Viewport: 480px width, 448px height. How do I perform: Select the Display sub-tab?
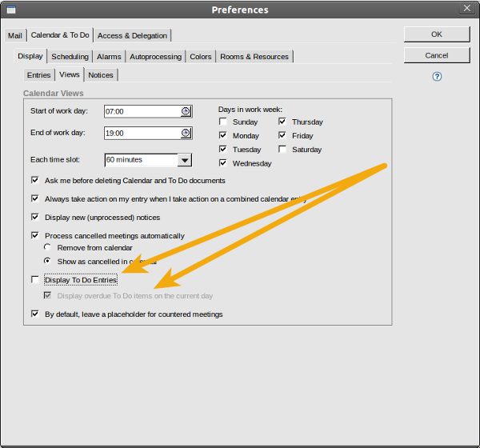[x=30, y=56]
